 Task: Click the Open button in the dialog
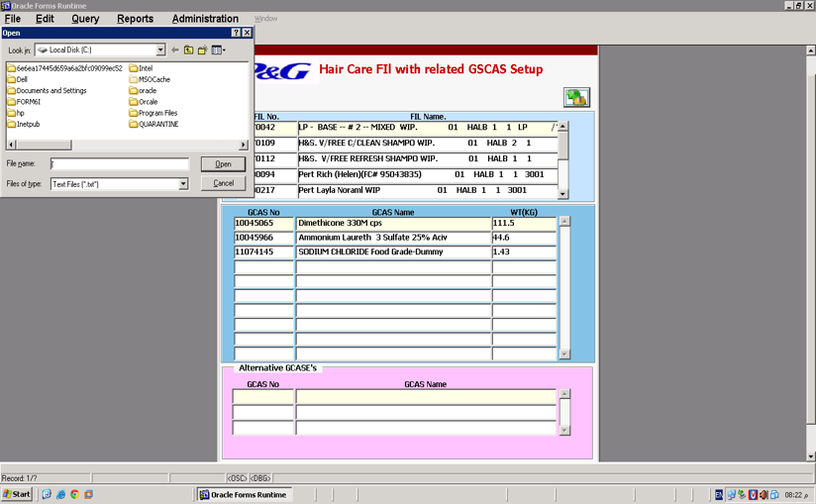click(223, 164)
